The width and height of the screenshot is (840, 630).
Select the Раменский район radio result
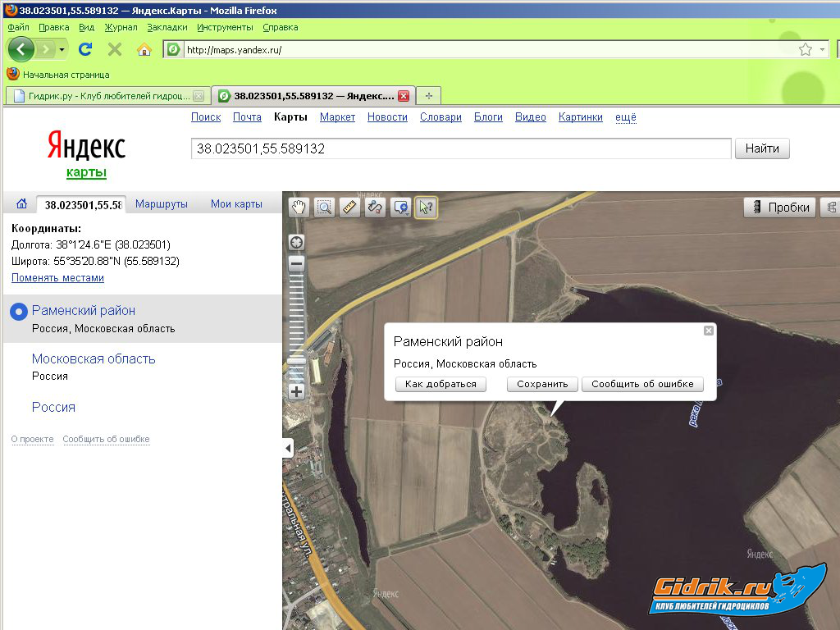pos(18,311)
